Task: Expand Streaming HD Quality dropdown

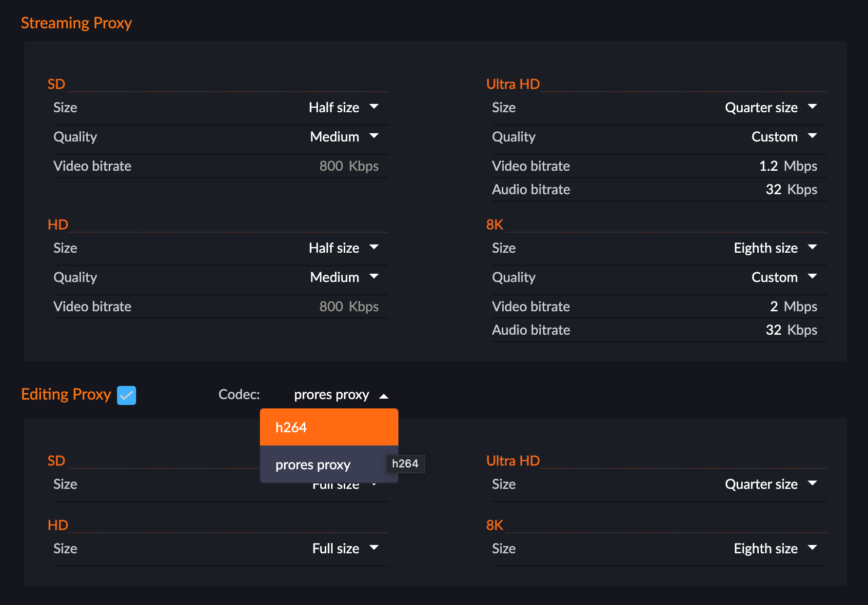Action: (343, 277)
